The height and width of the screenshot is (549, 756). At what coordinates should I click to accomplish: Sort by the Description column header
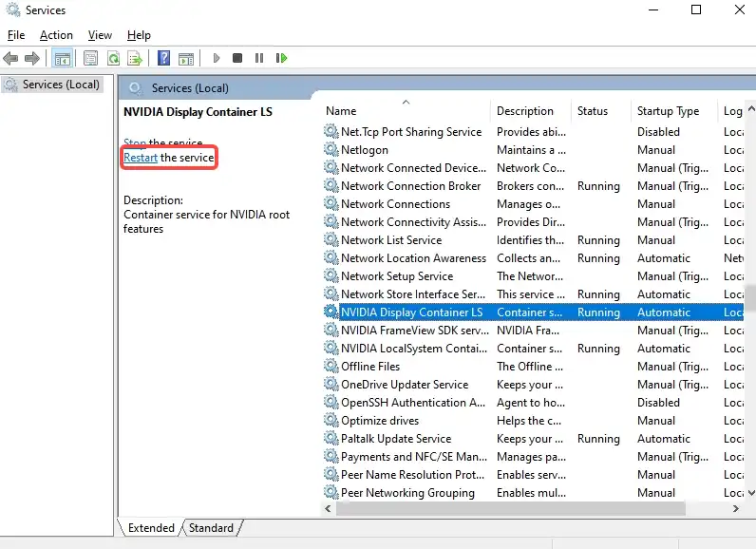point(530,111)
